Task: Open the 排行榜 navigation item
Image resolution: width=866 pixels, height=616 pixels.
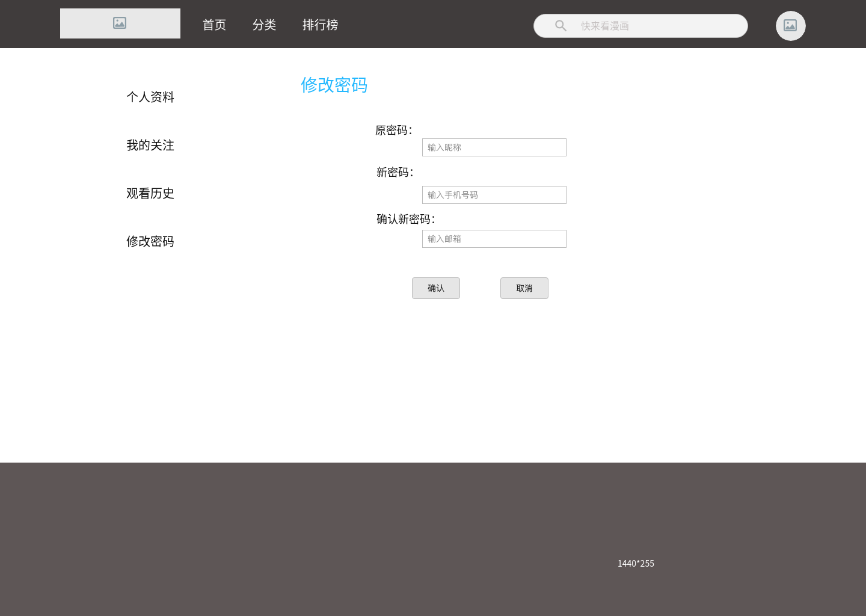Action: click(x=320, y=25)
